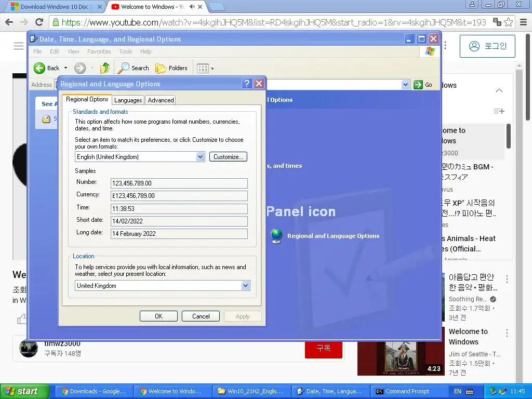The width and height of the screenshot is (532, 399).
Task: Open options for the Welcome to Windows recommendation
Action: 507,333
